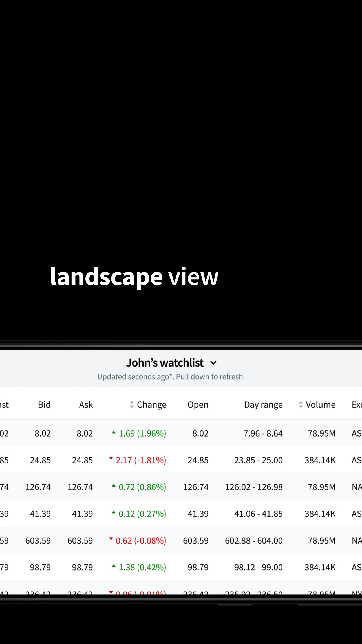Tap the Updated seconds ago refresh text

click(x=171, y=377)
